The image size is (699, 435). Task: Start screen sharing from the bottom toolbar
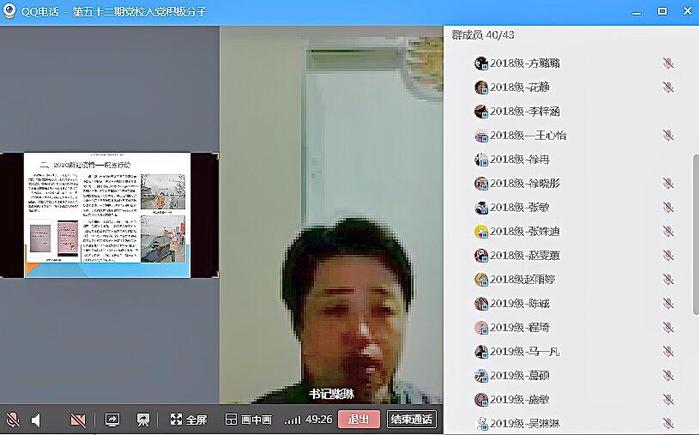112,420
